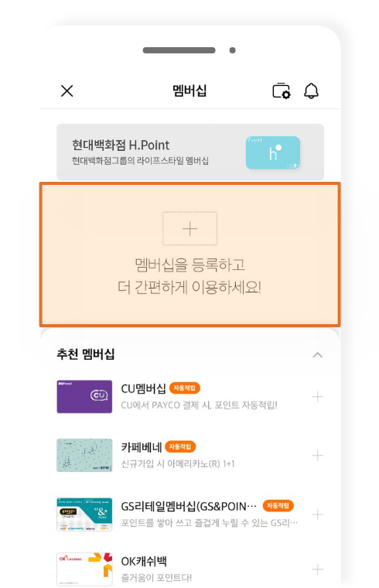Add OK캐쉬백 with its plus icon

click(x=318, y=569)
